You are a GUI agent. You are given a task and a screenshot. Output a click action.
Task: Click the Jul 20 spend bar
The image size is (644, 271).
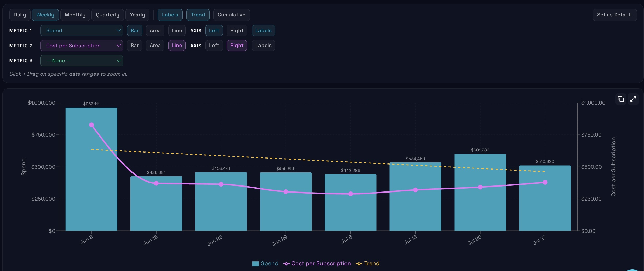[x=480, y=192]
